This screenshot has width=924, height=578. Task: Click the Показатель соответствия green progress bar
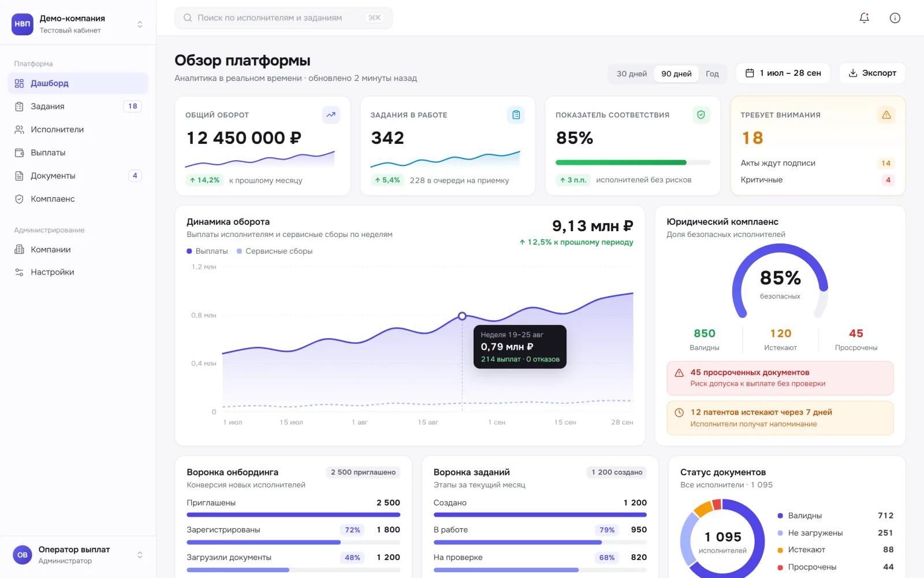pyautogui.click(x=633, y=162)
